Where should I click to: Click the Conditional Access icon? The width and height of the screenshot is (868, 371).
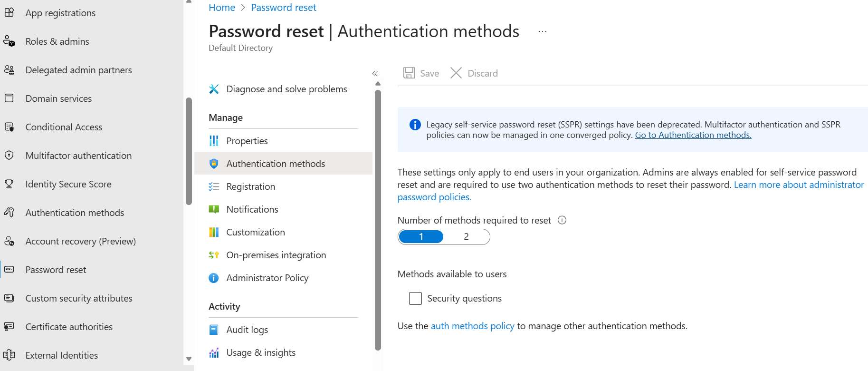[9, 127]
